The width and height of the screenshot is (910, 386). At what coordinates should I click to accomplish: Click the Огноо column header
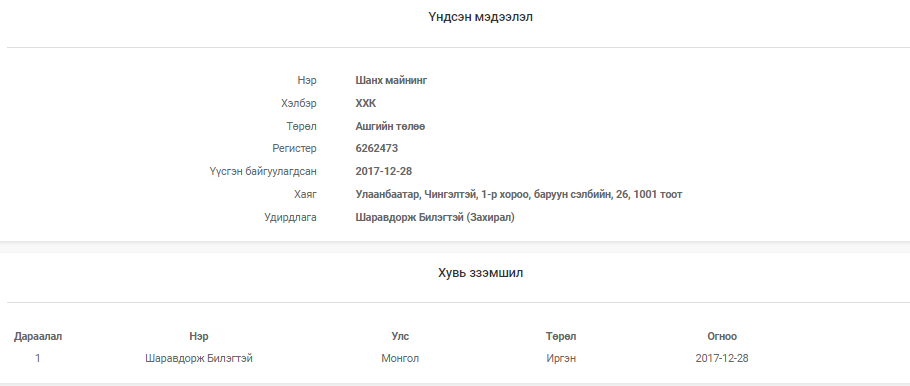click(722, 336)
